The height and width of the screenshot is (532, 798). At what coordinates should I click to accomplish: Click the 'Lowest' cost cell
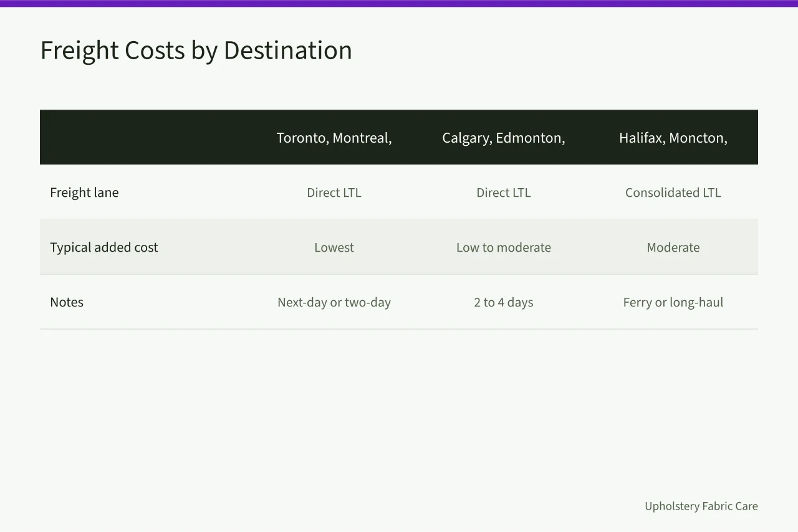334,247
